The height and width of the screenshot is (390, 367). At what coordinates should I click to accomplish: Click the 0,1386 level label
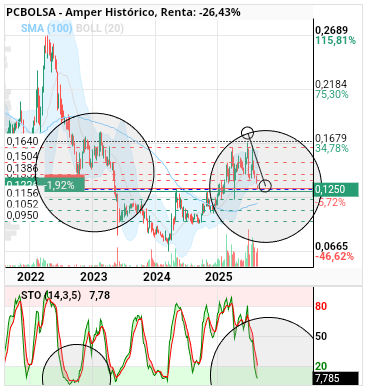[22, 168]
